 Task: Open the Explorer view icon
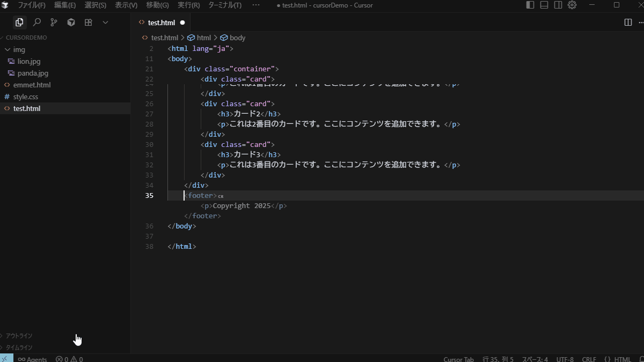(19, 23)
